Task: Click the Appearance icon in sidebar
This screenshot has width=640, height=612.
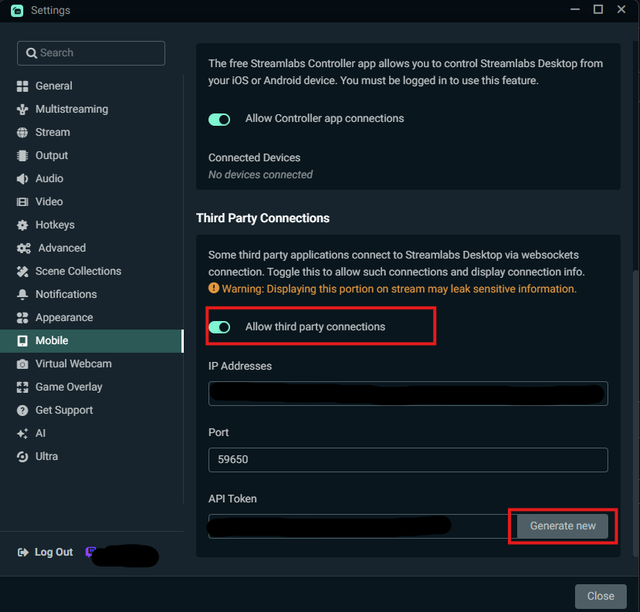Action: [x=22, y=318]
